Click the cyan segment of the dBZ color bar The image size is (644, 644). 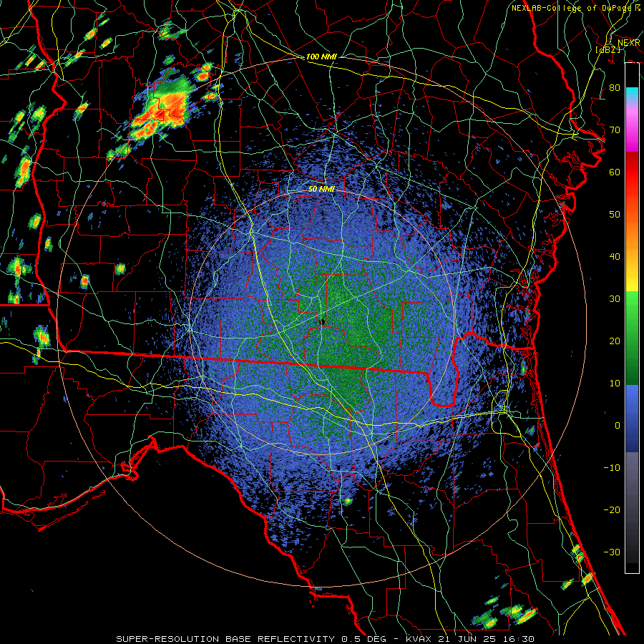[x=632, y=94]
